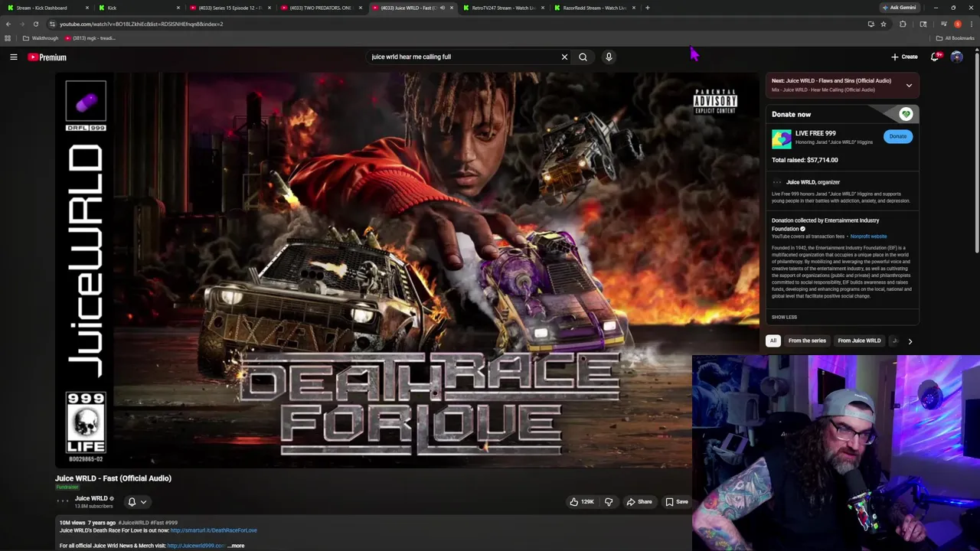Save the video to a playlist

pyautogui.click(x=676, y=502)
